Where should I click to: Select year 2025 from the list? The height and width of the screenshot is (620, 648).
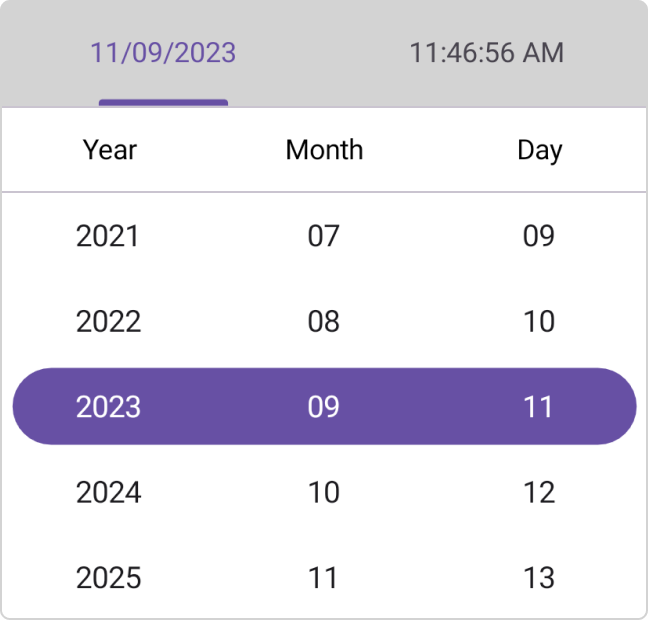pyautogui.click(x=108, y=577)
